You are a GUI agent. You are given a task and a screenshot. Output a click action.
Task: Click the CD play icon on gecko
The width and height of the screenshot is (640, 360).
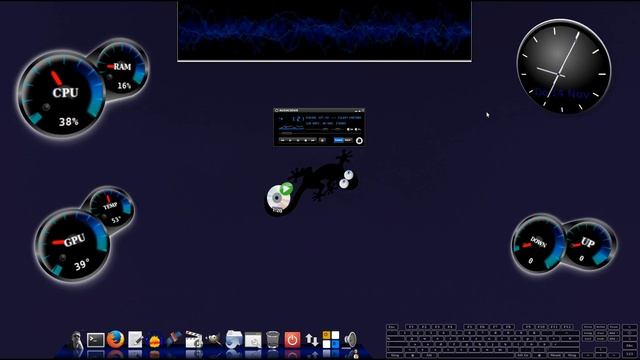(x=280, y=197)
